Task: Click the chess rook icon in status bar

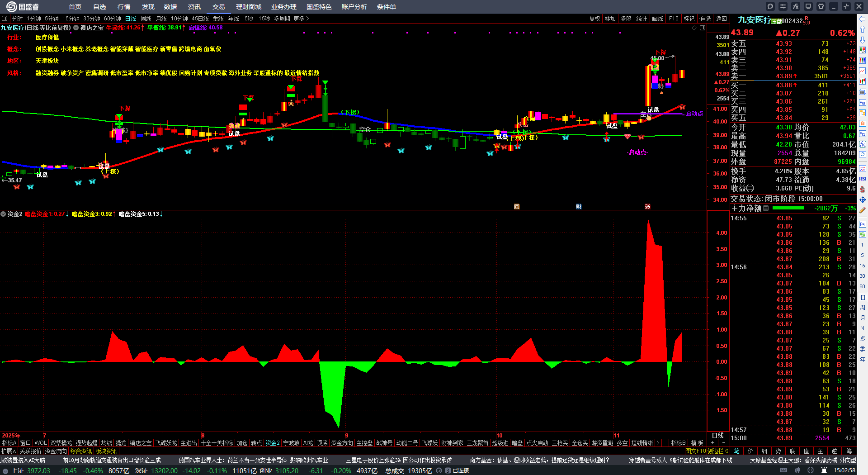Action: point(824,470)
